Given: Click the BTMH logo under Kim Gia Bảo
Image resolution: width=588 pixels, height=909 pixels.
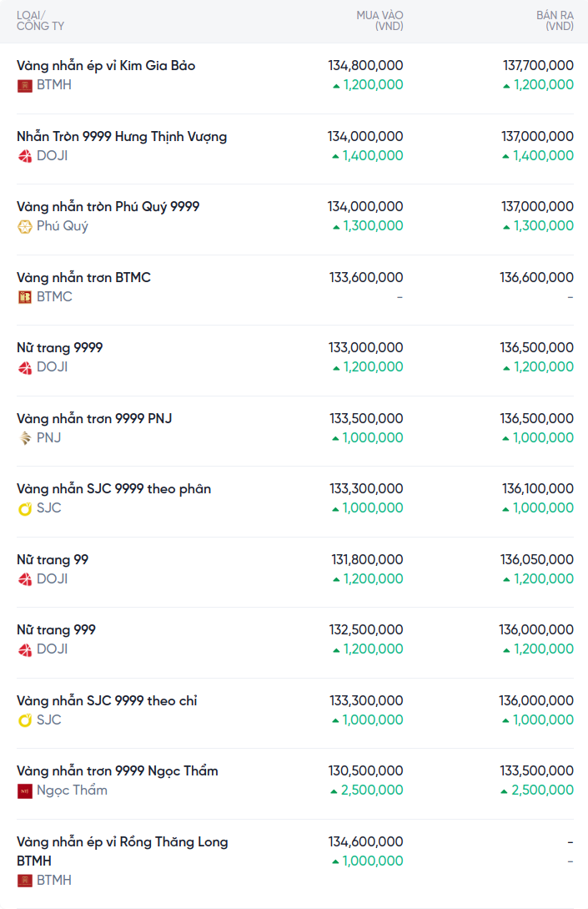Looking at the screenshot, I should (x=25, y=85).
